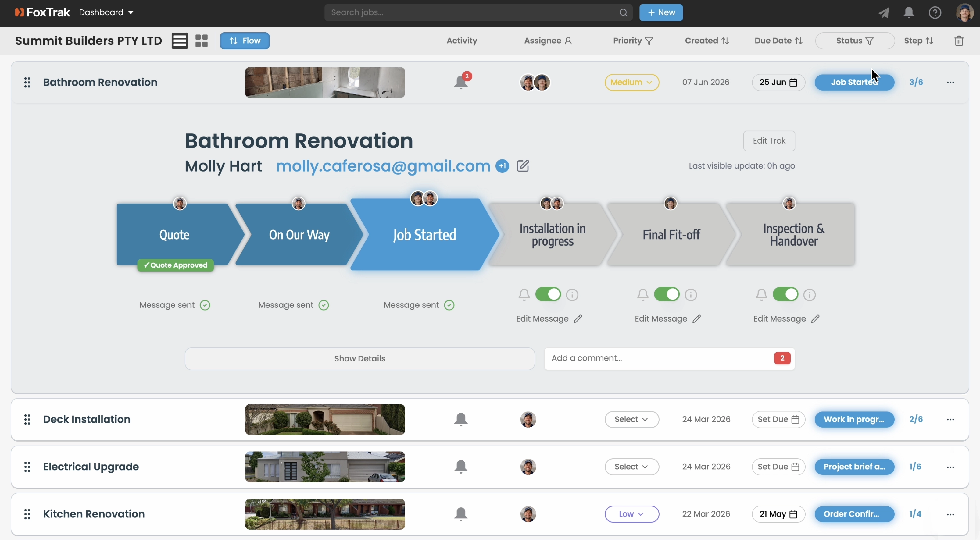Sort by Created column
Screen dimensions: 980x540
(x=707, y=41)
